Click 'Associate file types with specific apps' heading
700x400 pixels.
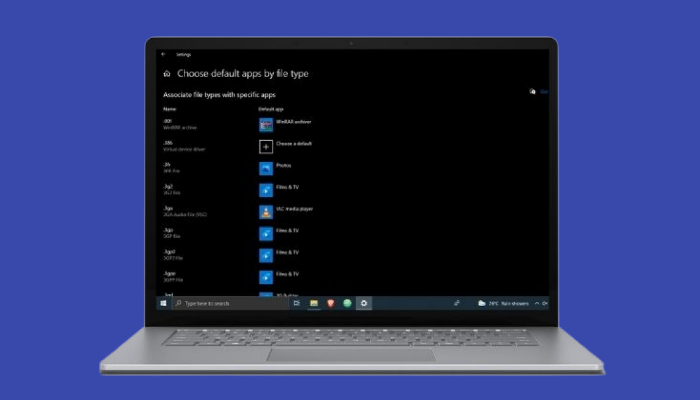tap(219, 95)
